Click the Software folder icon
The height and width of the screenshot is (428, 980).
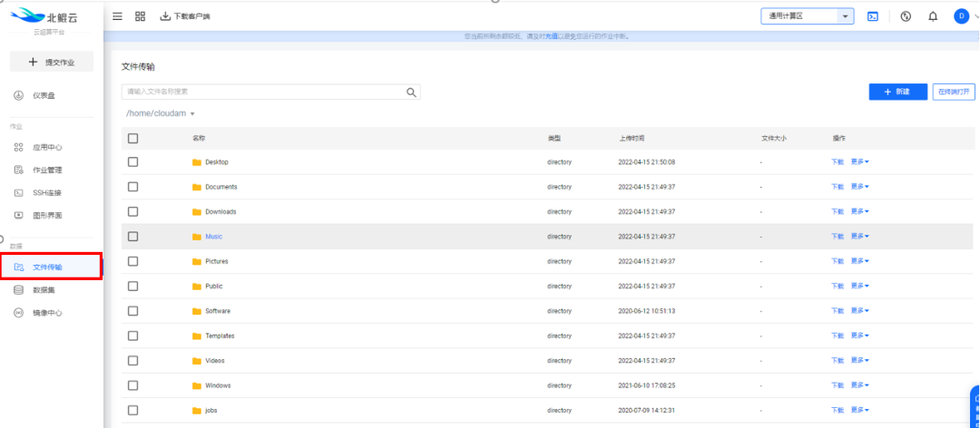(197, 311)
